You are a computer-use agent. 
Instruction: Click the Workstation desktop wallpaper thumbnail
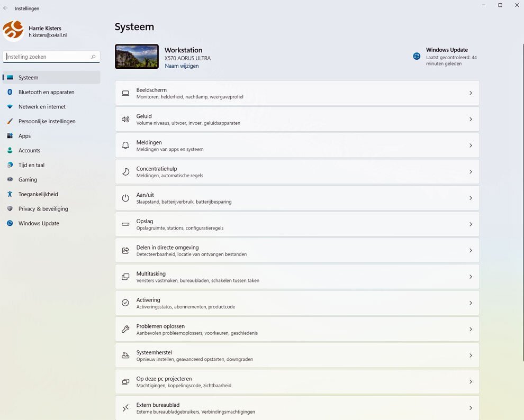click(x=137, y=57)
